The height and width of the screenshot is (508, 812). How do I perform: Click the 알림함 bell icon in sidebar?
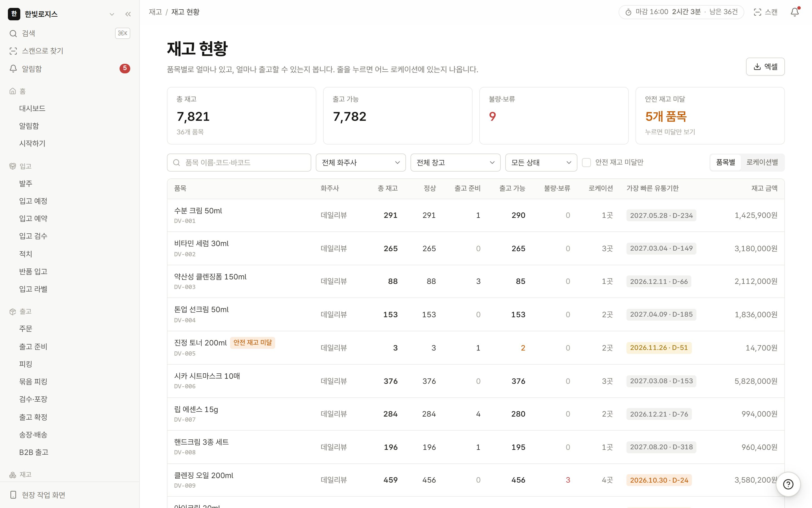coord(13,69)
